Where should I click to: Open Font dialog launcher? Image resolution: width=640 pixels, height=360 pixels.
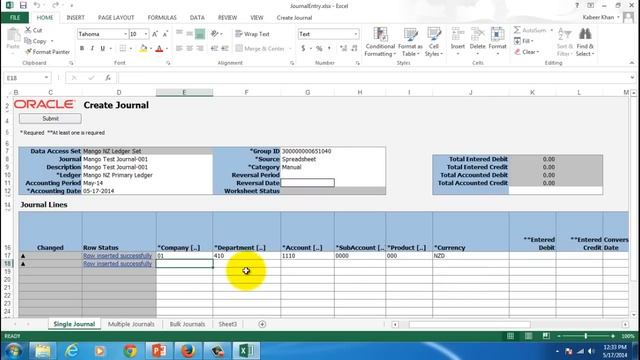[168, 63]
